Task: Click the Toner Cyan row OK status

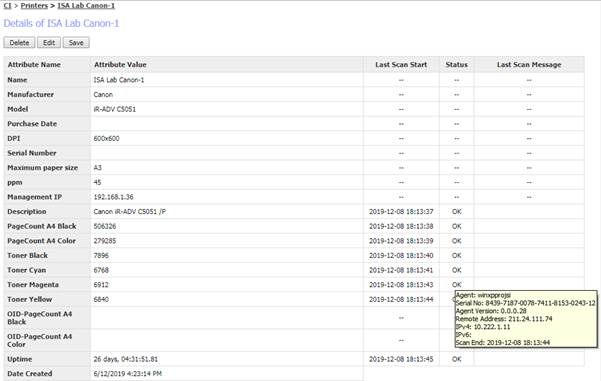Action: tap(456, 270)
